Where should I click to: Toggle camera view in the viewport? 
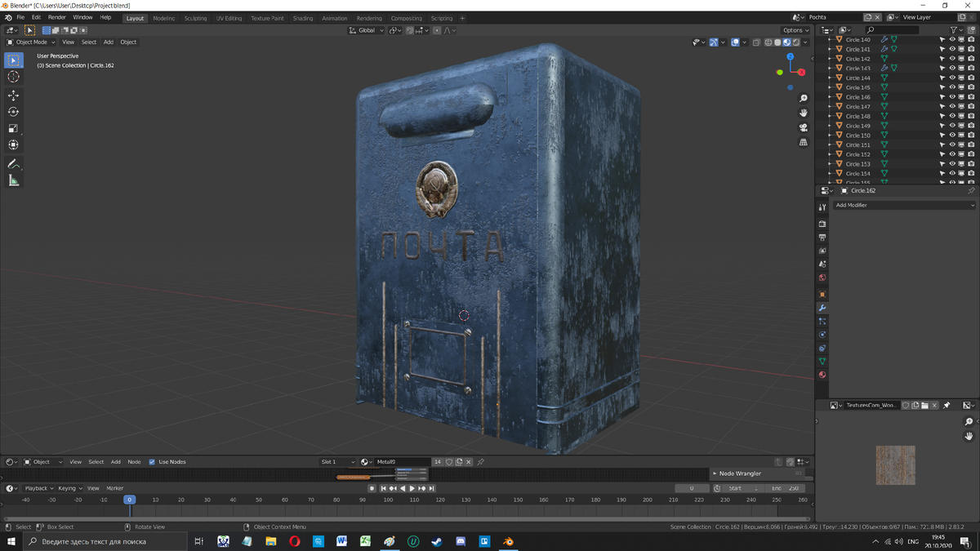804,127
